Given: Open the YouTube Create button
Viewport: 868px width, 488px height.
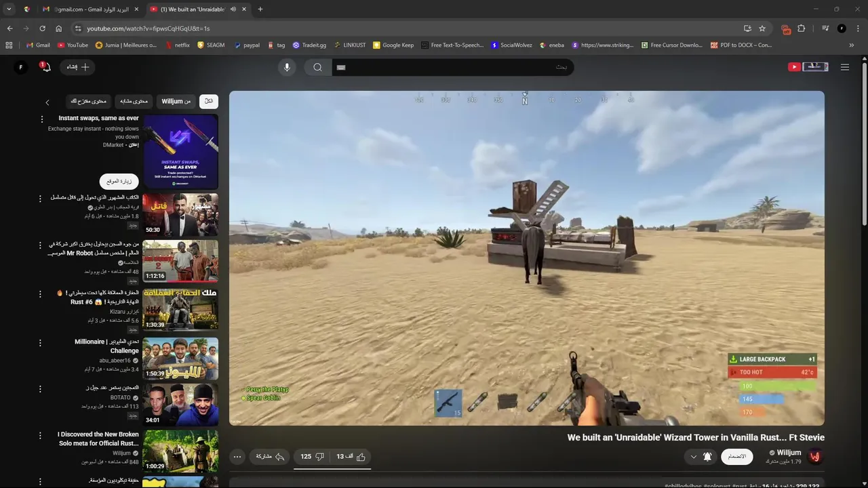Looking at the screenshot, I should (78, 67).
